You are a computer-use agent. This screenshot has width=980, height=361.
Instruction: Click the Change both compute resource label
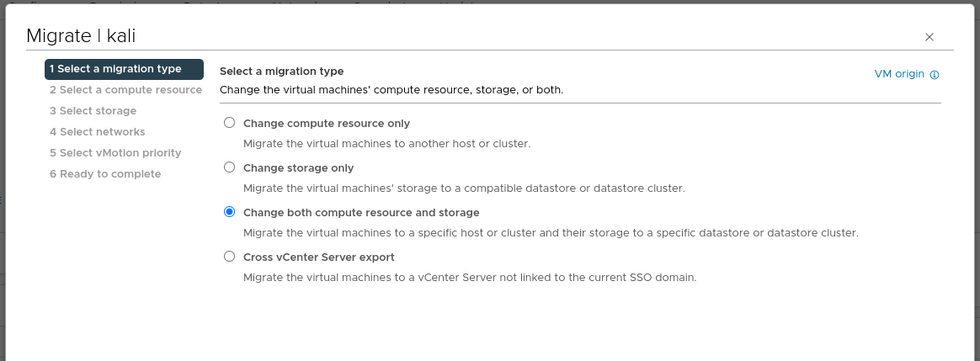(360, 212)
